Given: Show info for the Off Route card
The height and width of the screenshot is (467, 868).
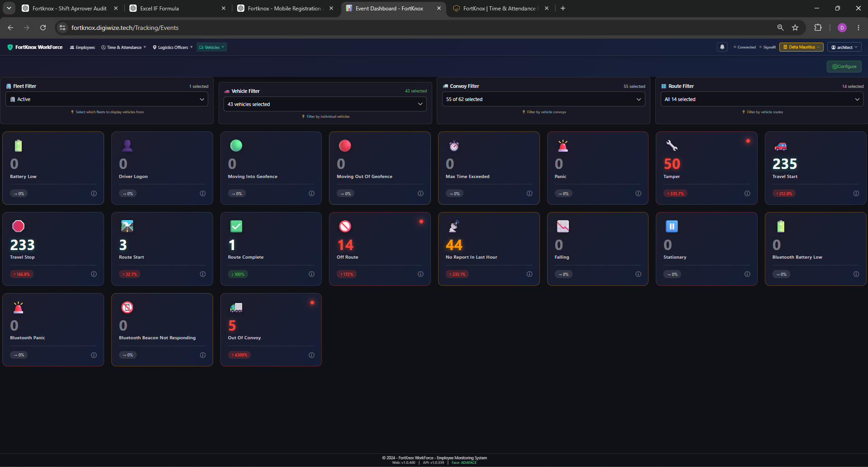Looking at the screenshot, I should [420, 274].
